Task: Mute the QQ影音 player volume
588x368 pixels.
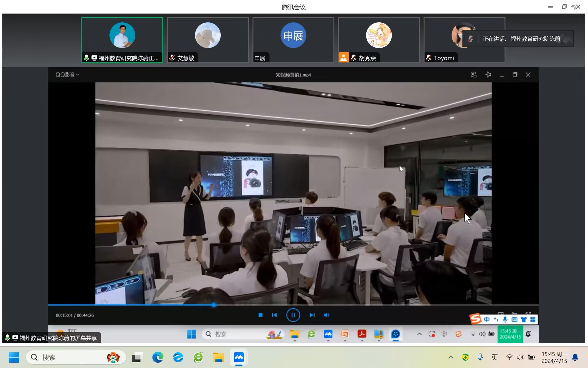Action: 326,315
